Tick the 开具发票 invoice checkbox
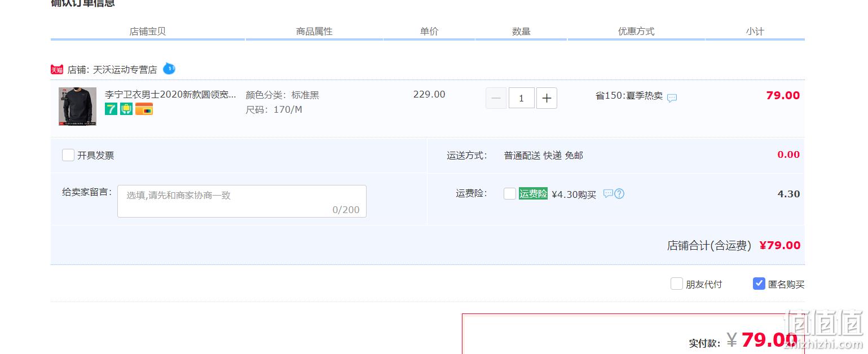 (68, 155)
